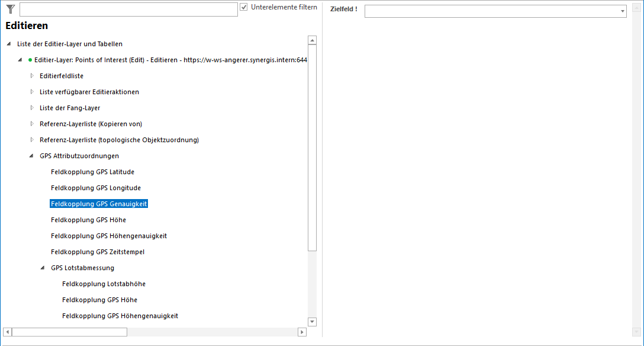Collapse the Editier-Layer Points of Interest node
644x346 pixels.
(20, 60)
